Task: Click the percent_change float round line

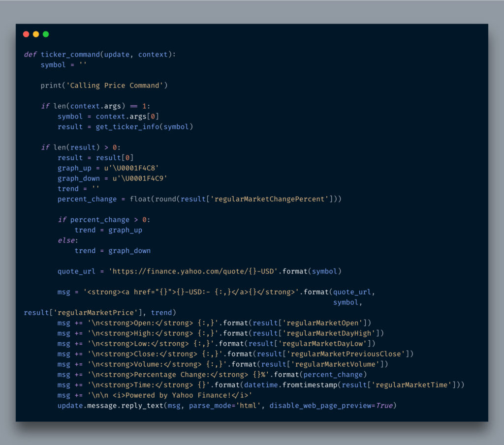Action: point(200,199)
